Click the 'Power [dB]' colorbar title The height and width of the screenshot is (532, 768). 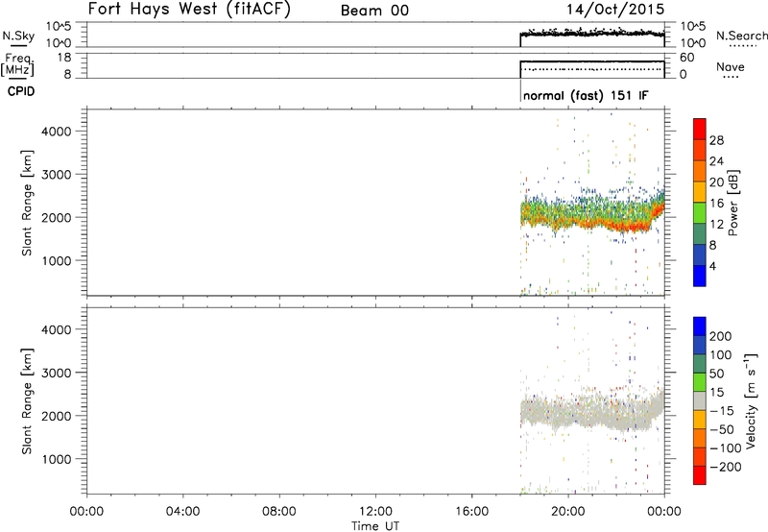(732, 203)
